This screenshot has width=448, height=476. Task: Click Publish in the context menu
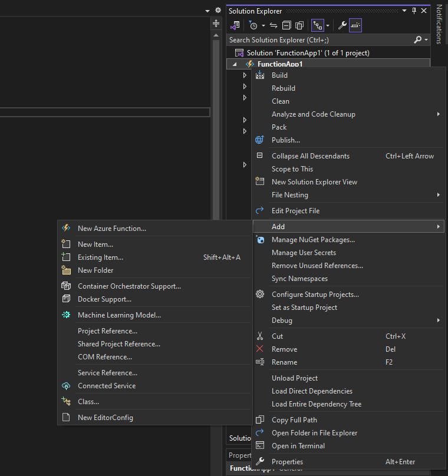286,140
